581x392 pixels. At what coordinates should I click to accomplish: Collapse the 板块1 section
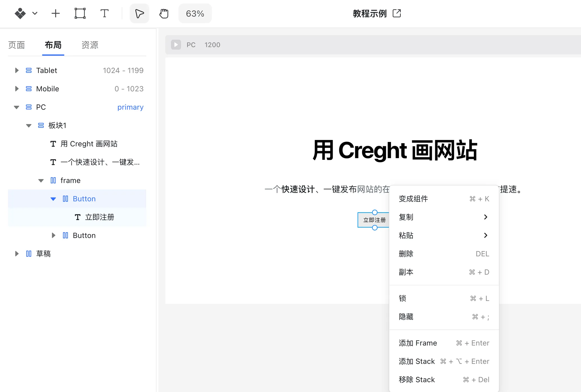click(x=29, y=126)
